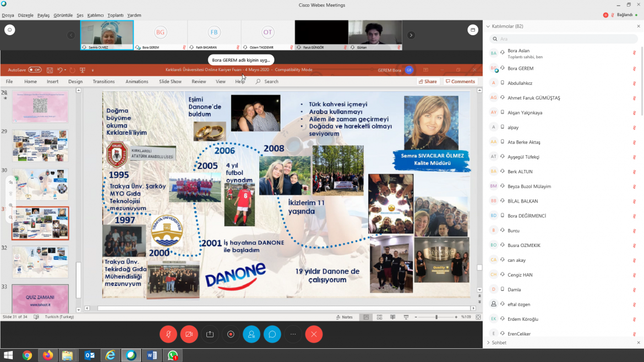Open the Toplantı menu
Image resolution: width=644 pixels, height=362 pixels.
[116, 15]
